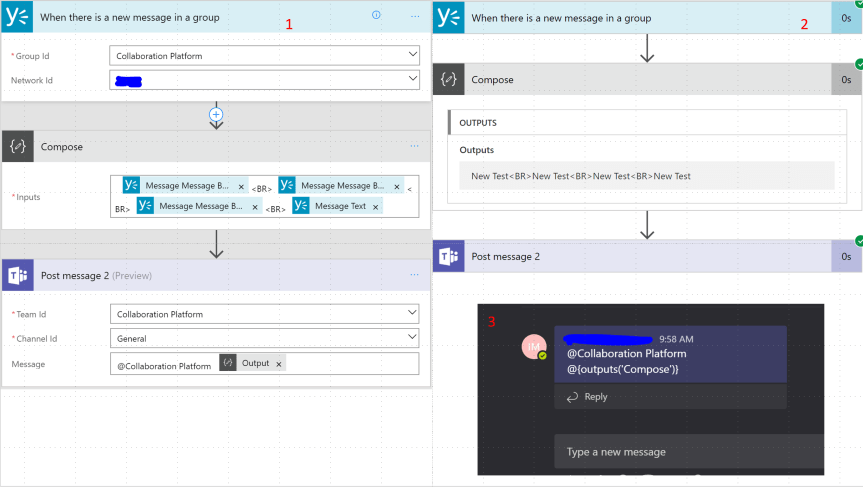Click the Compose icon in the run history panel

pos(450,80)
